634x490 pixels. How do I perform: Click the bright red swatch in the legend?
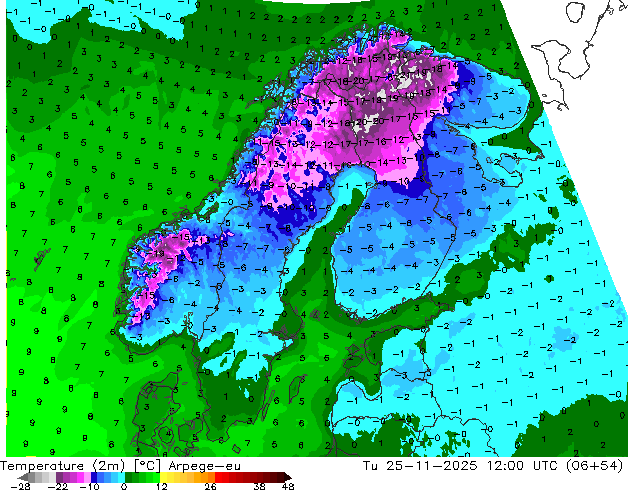218,477
